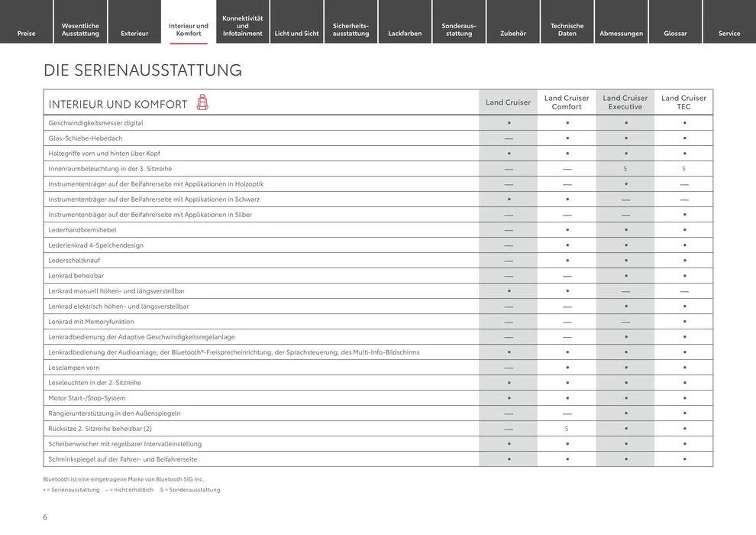Switch to the Service tab
This screenshot has width=756, height=535.
[x=729, y=33]
